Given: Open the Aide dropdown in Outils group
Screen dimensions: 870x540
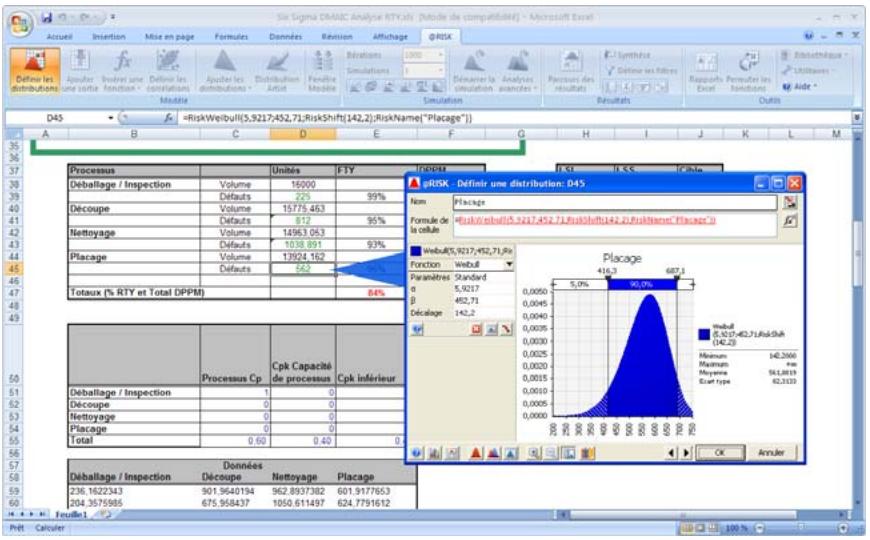Looking at the screenshot, I should tap(800, 87).
